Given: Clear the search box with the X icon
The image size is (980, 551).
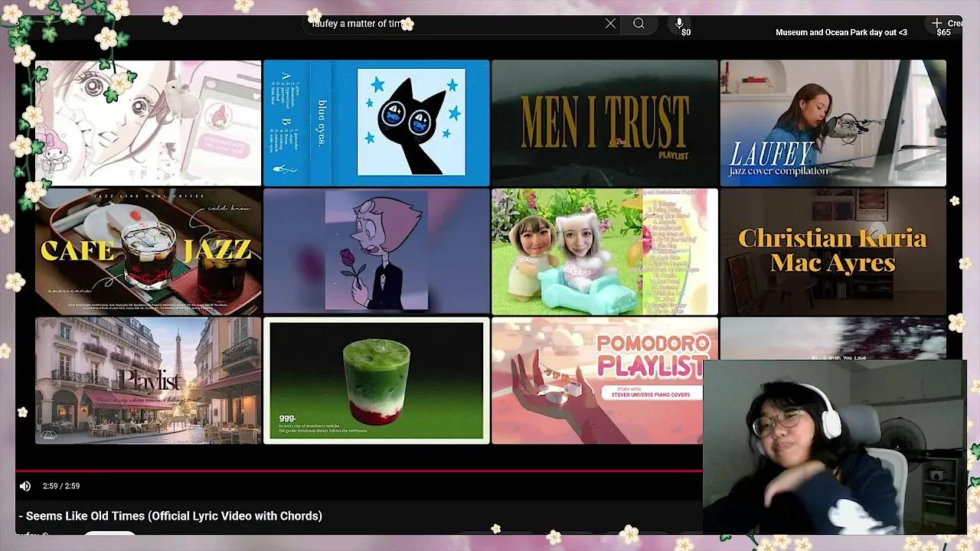Looking at the screenshot, I should point(610,24).
